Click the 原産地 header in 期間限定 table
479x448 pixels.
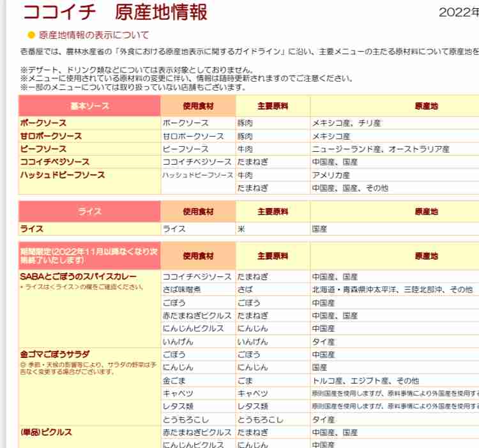click(427, 256)
